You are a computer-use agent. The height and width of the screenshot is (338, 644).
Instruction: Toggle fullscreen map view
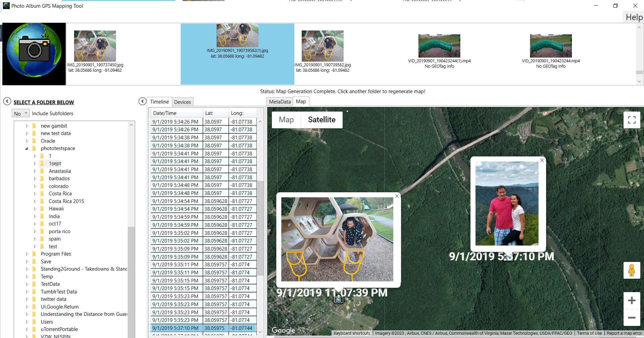click(x=632, y=120)
